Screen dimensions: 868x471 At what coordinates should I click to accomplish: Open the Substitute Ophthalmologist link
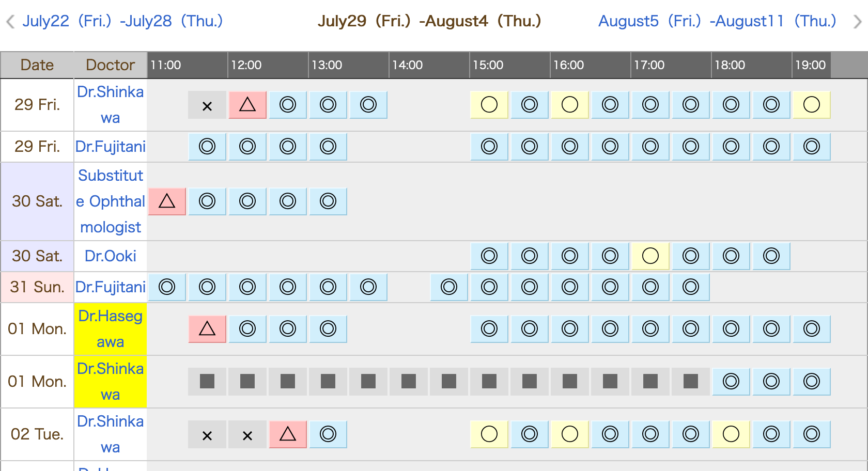point(110,201)
